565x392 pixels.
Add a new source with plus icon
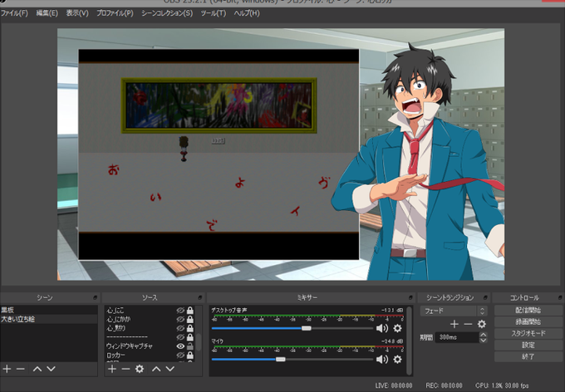coord(112,369)
